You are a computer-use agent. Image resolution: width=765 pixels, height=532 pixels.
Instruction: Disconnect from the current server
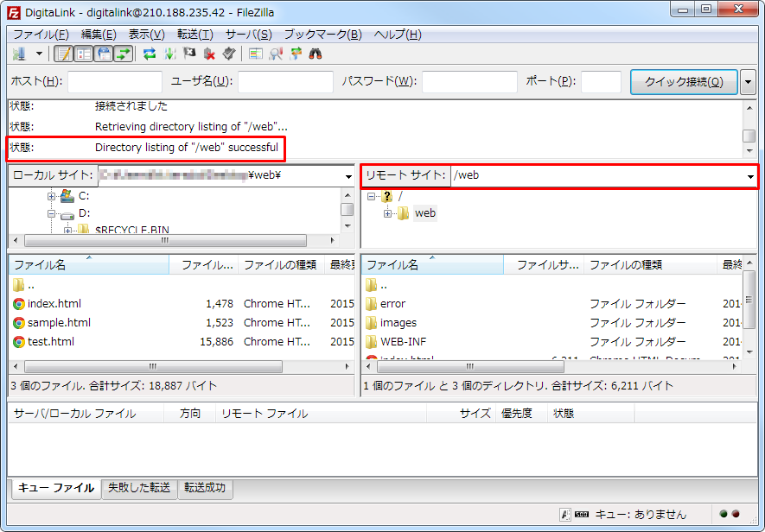(209, 54)
